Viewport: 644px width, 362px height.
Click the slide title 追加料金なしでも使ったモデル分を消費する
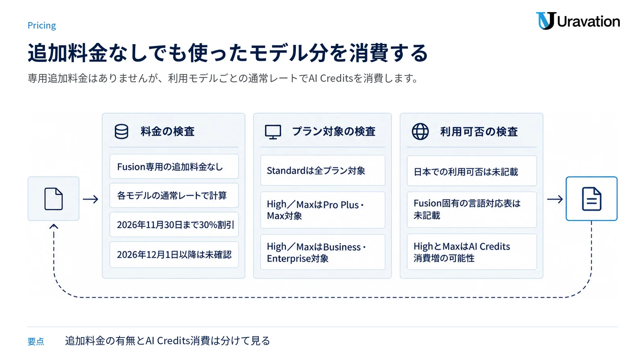coord(228,53)
